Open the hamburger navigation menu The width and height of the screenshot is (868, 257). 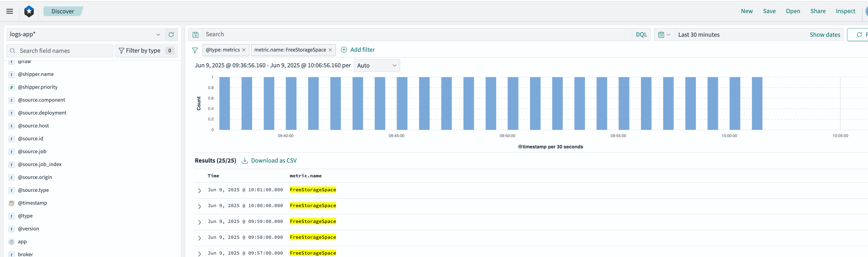(x=10, y=11)
